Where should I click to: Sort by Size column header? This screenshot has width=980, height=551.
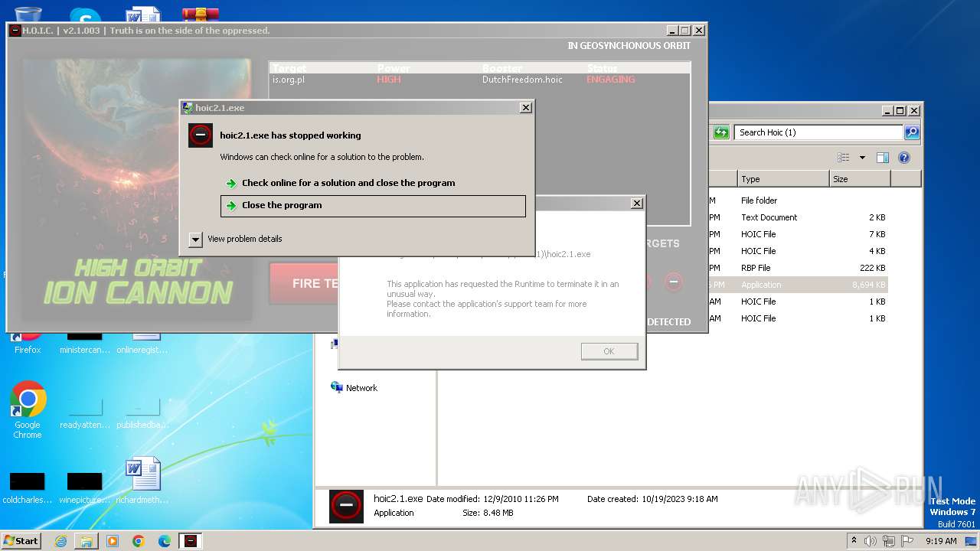860,179
